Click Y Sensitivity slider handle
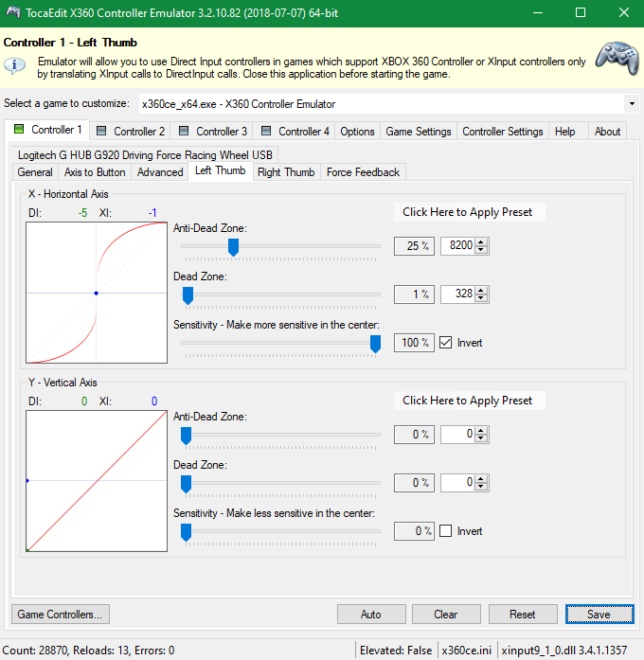Viewport: 644px width, 660px height. coord(186,532)
